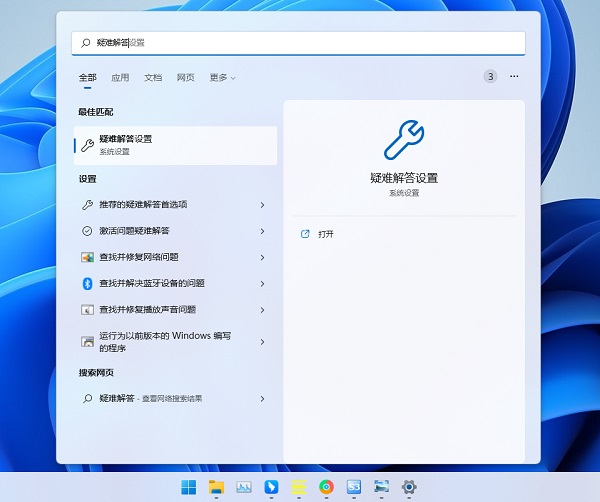This screenshot has height=502, width=600.
Task: Open the three-dots options menu
Action: click(x=514, y=77)
